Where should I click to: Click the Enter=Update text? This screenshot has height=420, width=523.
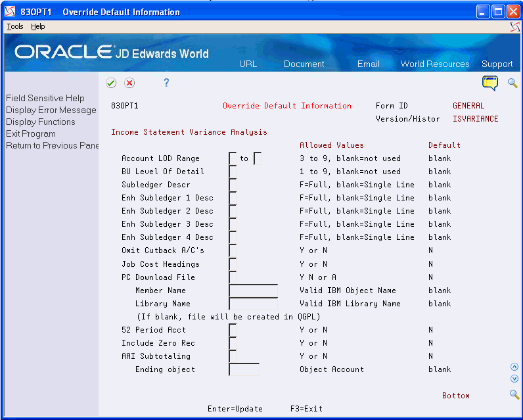click(x=235, y=409)
